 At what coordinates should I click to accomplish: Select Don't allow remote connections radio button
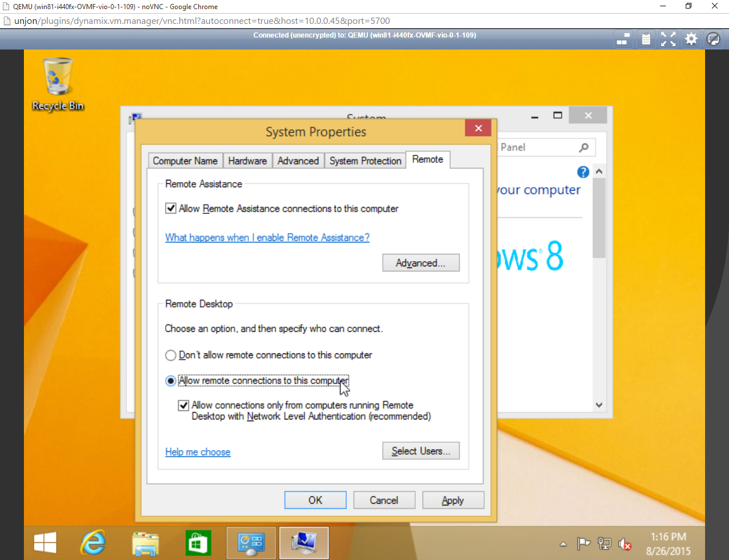tap(171, 355)
